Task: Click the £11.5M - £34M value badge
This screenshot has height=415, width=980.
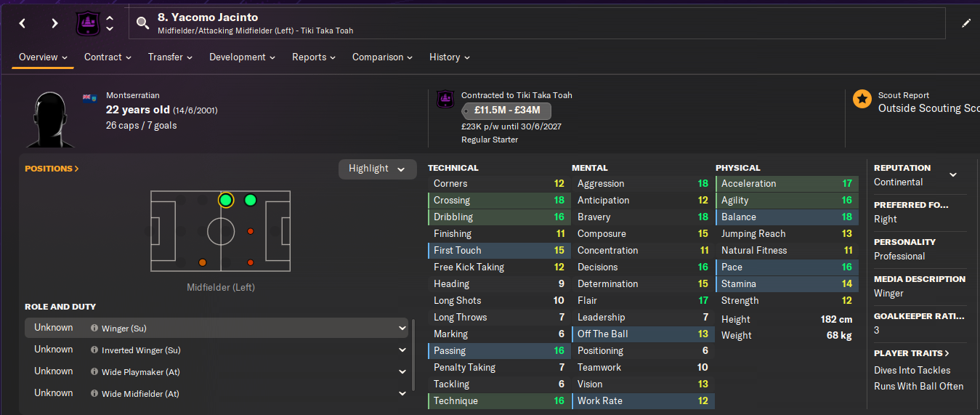Action: pos(506,110)
